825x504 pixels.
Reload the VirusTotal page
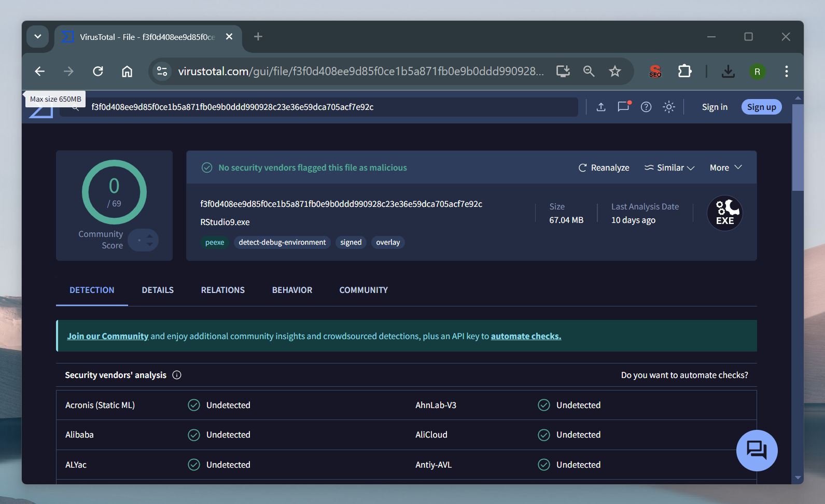pos(98,72)
